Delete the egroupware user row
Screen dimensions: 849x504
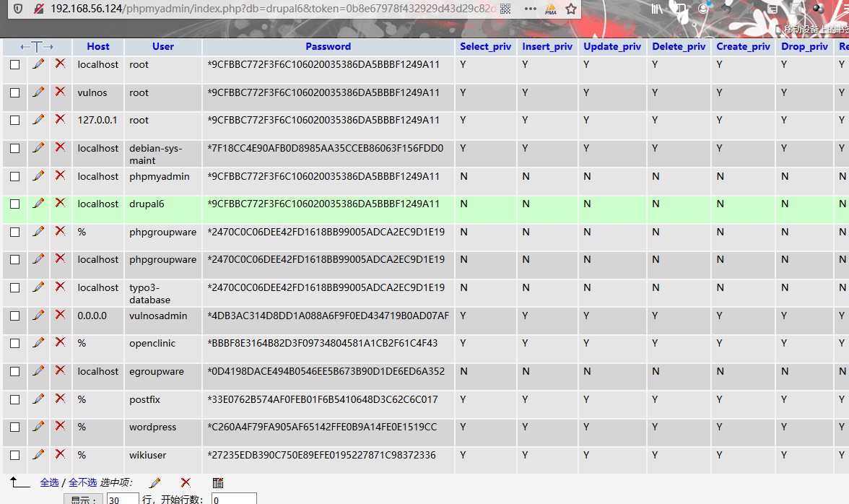(60, 371)
